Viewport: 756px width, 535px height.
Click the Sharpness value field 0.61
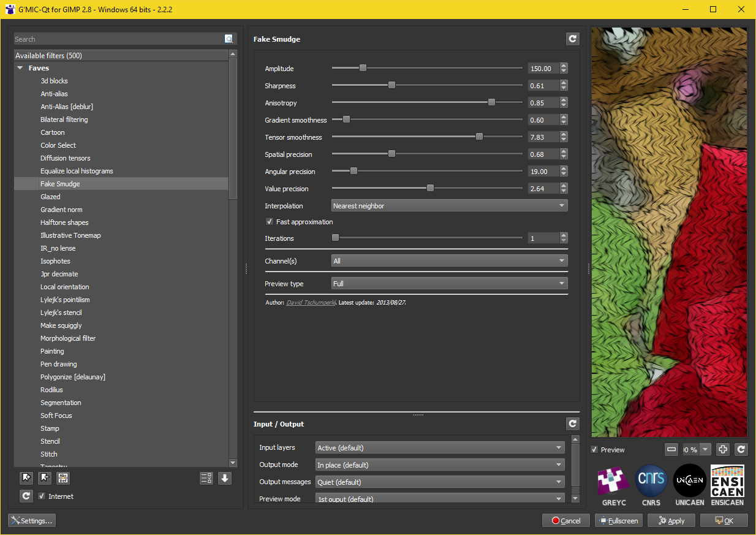pyautogui.click(x=543, y=86)
